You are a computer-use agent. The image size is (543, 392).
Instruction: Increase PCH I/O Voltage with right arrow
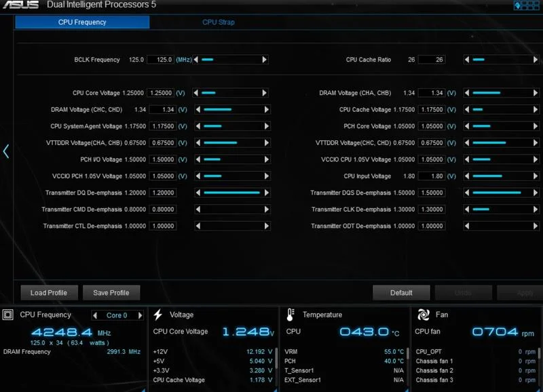pyautogui.click(x=267, y=159)
